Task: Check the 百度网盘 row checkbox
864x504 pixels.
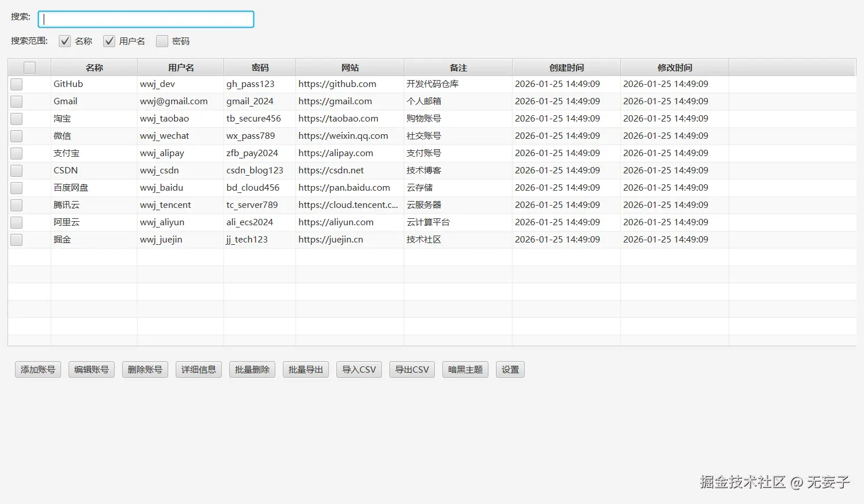Action: click(x=16, y=188)
